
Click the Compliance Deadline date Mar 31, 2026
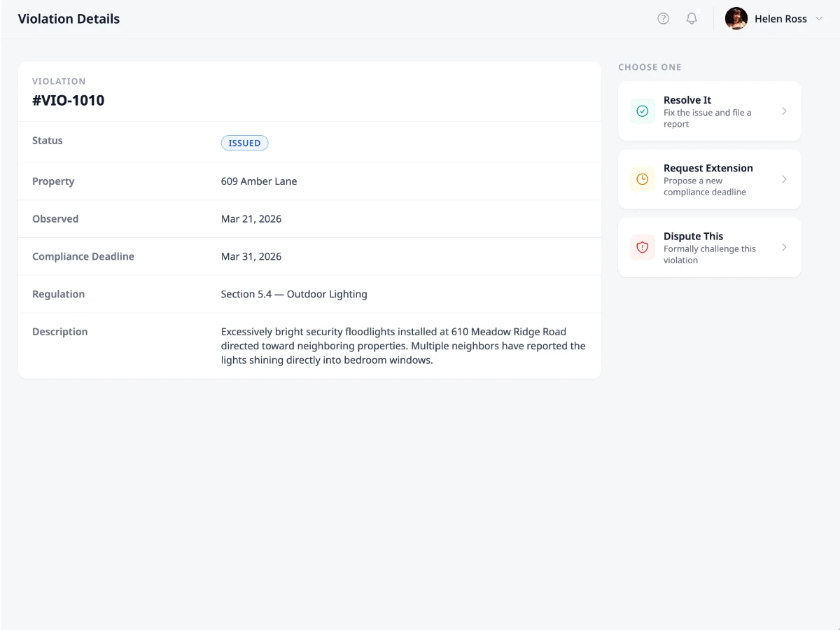(251, 256)
